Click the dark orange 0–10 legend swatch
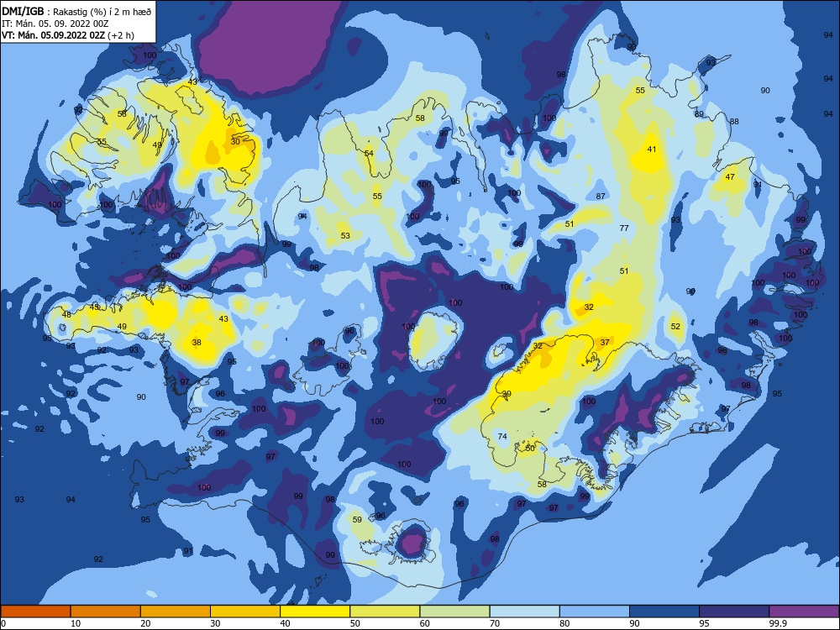 35,612
